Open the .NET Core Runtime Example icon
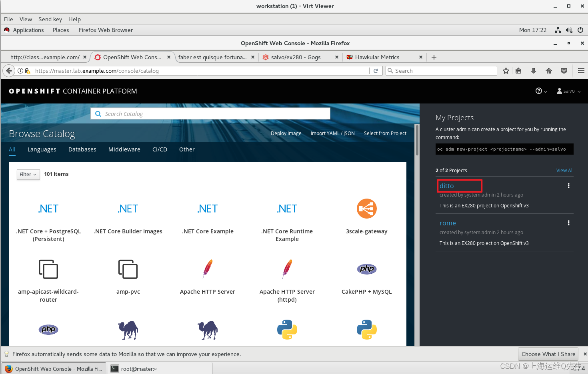Image resolution: width=588 pixels, height=374 pixels. [287, 209]
